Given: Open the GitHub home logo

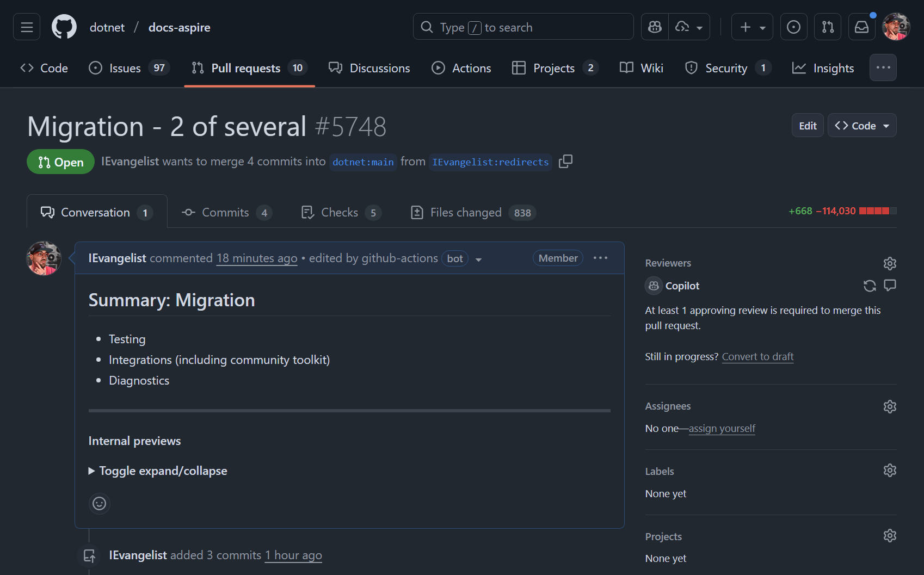Looking at the screenshot, I should pyautogui.click(x=64, y=26).
